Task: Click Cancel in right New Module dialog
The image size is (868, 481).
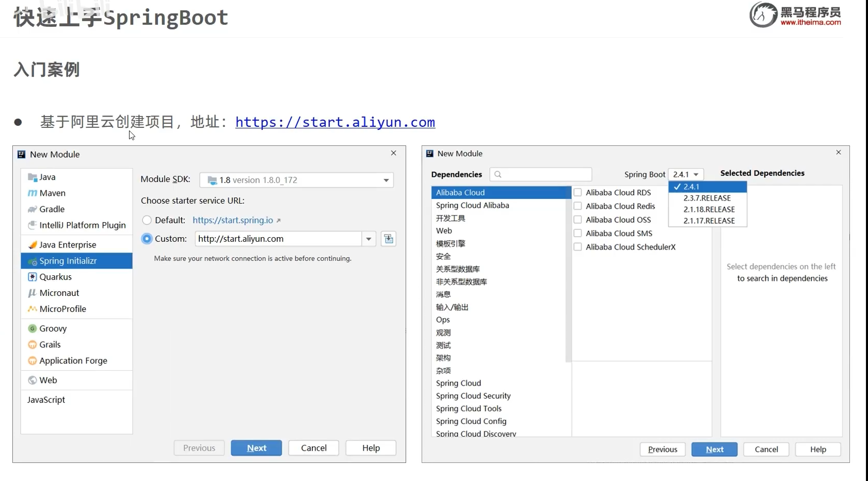Action: coord(766,450)
